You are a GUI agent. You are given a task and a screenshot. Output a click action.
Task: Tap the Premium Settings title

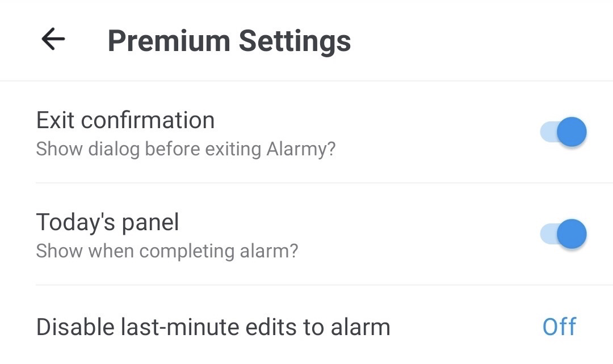coord(229,41)
